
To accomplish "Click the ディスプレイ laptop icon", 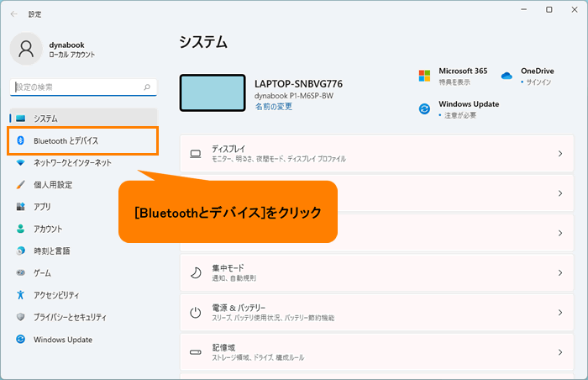I will click(x=196, y=154).
